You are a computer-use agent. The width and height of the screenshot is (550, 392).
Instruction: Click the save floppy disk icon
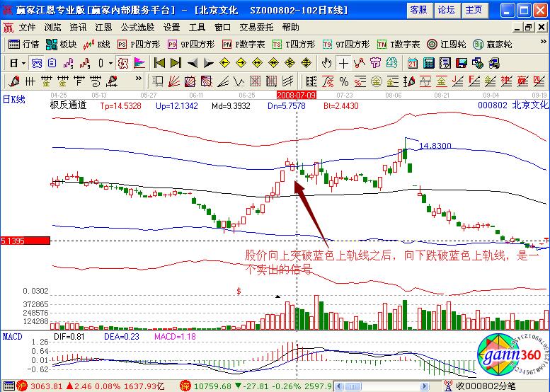click(460, 62)
